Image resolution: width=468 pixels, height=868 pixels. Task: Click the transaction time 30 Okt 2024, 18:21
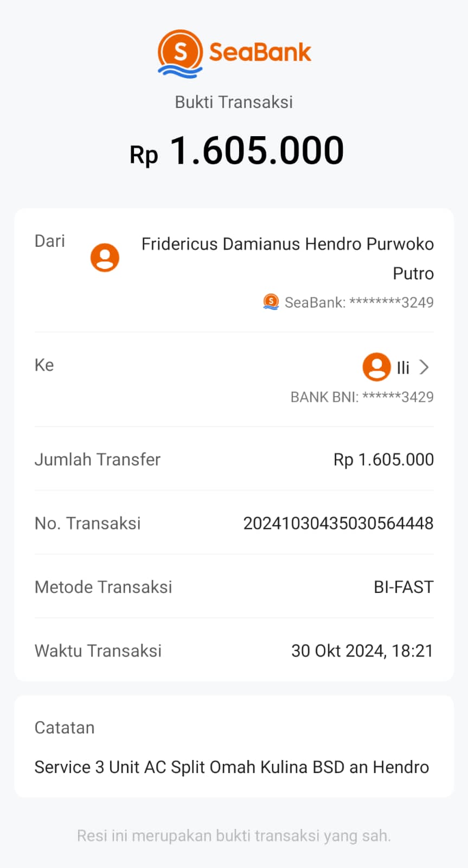[362, 650]
